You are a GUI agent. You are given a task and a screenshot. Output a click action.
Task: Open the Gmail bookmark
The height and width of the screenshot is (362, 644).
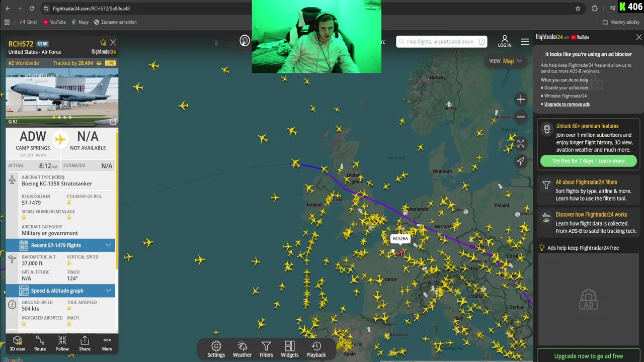point(29,22)
